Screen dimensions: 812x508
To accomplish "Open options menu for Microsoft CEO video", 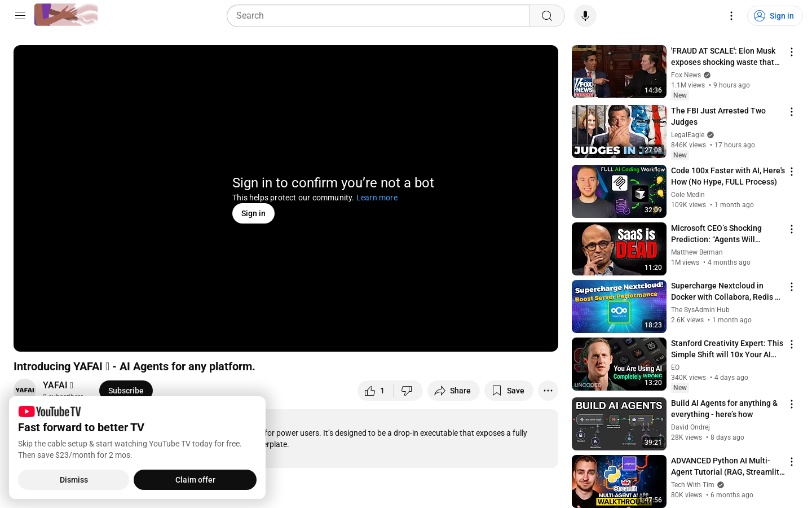I will pyautogui.click(x=792, y=229).
